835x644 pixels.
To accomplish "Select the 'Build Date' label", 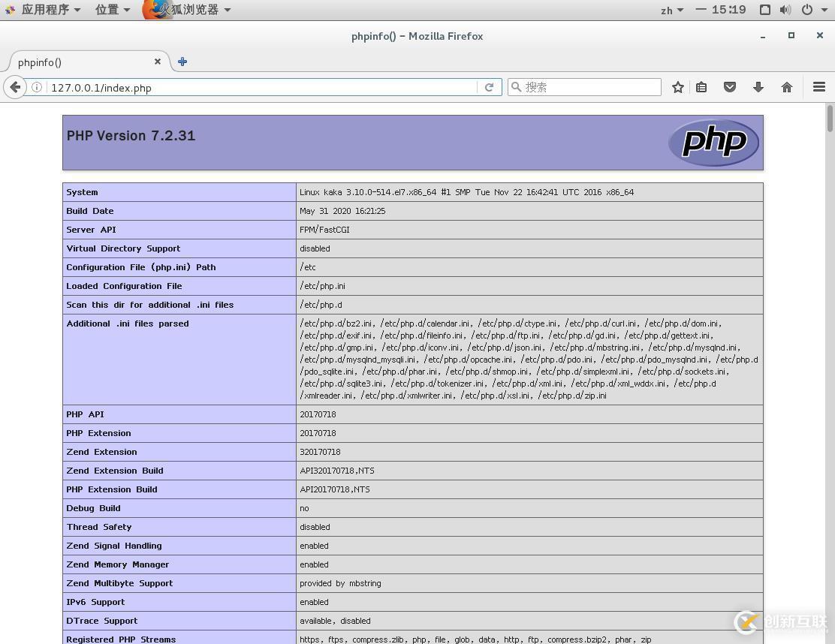I will [90, 211].
